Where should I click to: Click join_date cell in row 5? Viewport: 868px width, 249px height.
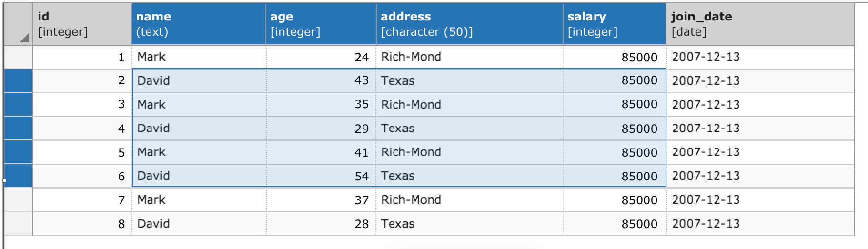(x=706, y=152)
